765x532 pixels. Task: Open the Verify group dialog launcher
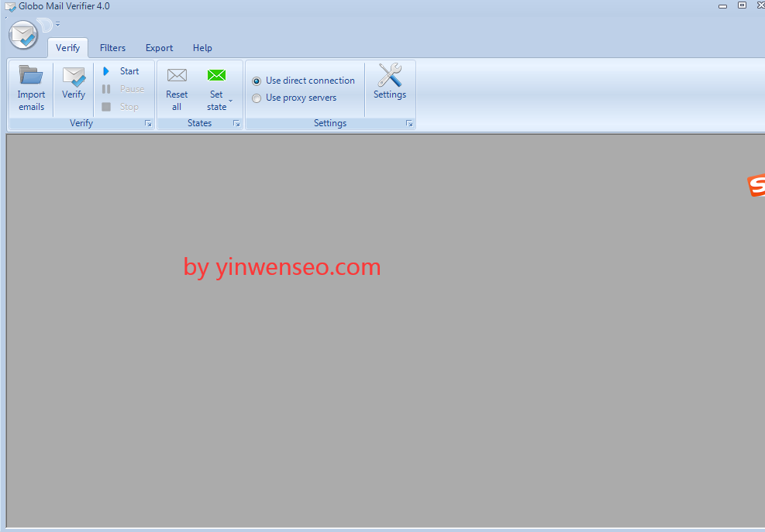[x=148, y=124]
